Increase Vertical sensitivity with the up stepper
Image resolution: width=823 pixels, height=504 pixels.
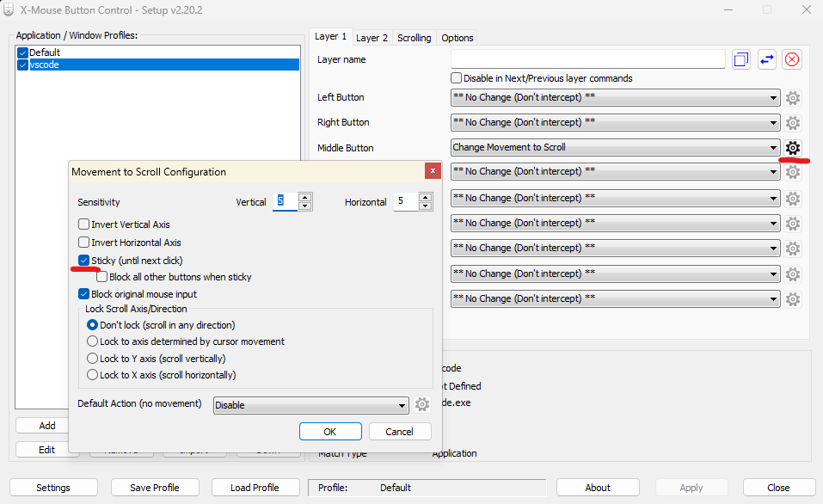coord(304,197)
